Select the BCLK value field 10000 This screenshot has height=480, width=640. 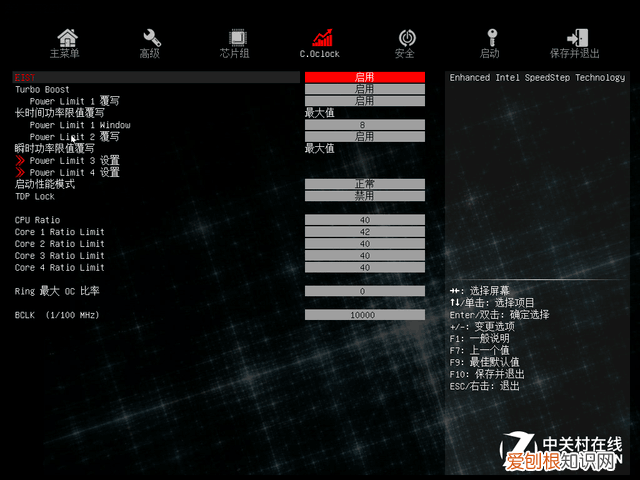364,315
